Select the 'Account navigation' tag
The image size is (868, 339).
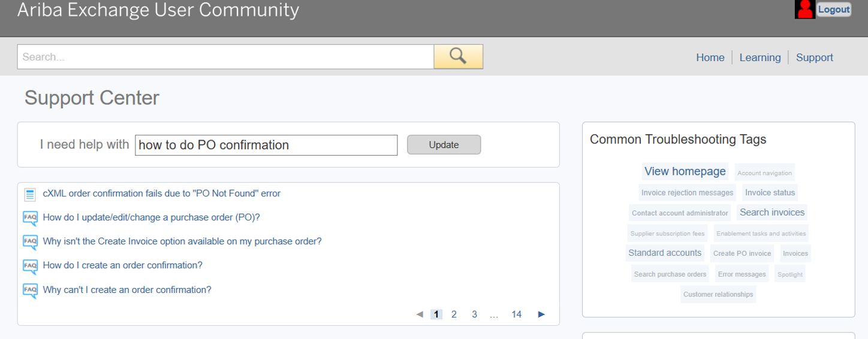point(765,172)
